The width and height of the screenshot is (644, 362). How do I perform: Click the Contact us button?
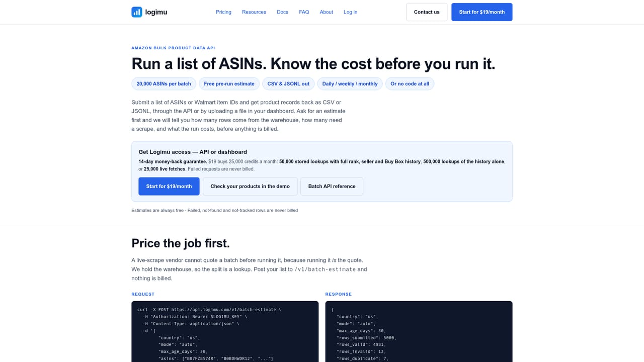(x=427, y=12)
